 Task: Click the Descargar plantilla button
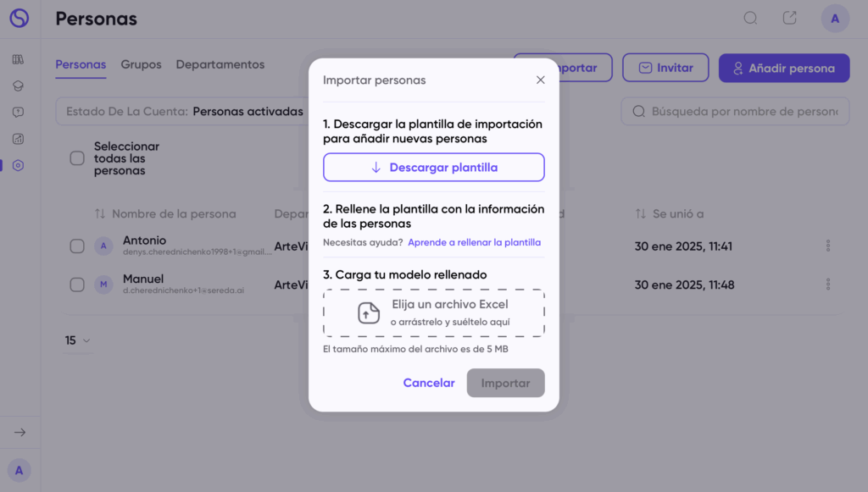pos(434,168)
